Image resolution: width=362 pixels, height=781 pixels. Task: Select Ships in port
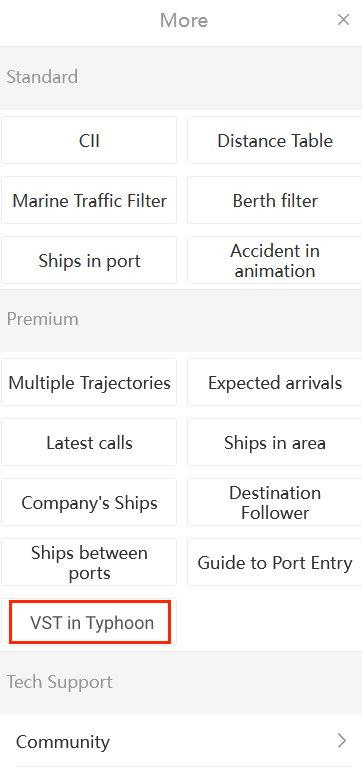[x=89, y=260]
